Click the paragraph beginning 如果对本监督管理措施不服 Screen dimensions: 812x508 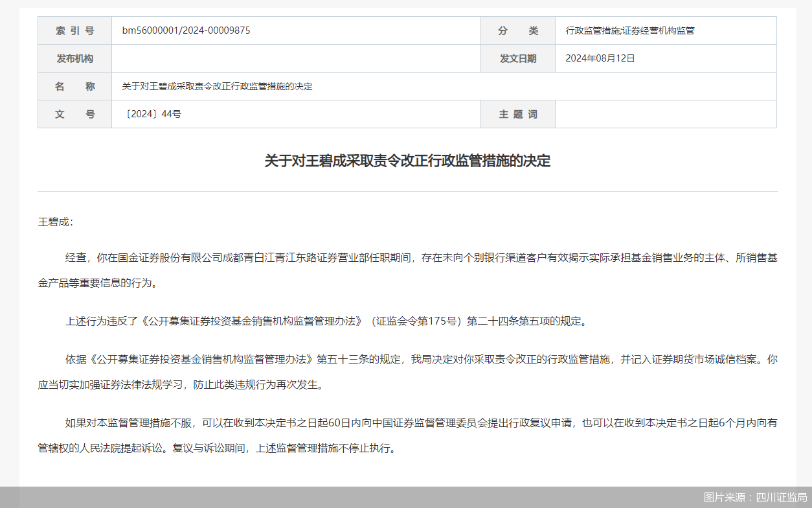tap(407, 435)
